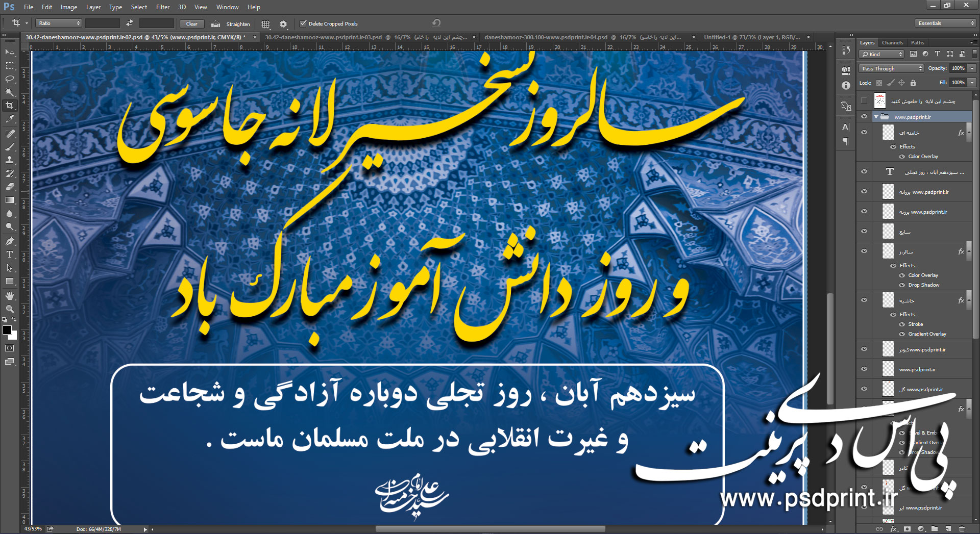The image size is (980, 534).
Task: Open the Character panel icon
Action: [846, 128]
